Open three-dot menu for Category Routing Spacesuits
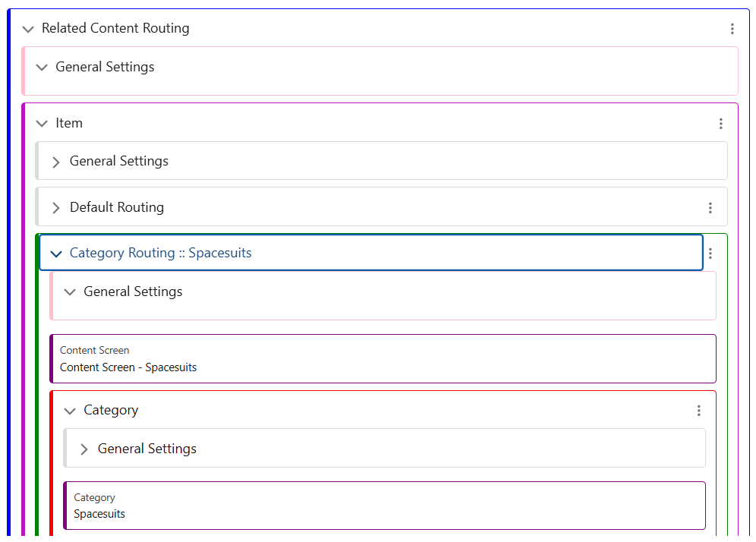 point(710,254)
